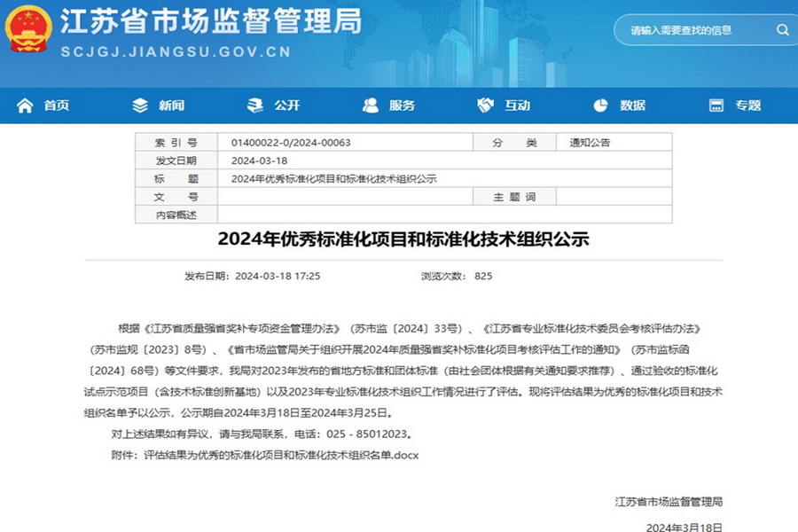
Task: Open the pie chart icon for 数据
Action: [600, 106]
